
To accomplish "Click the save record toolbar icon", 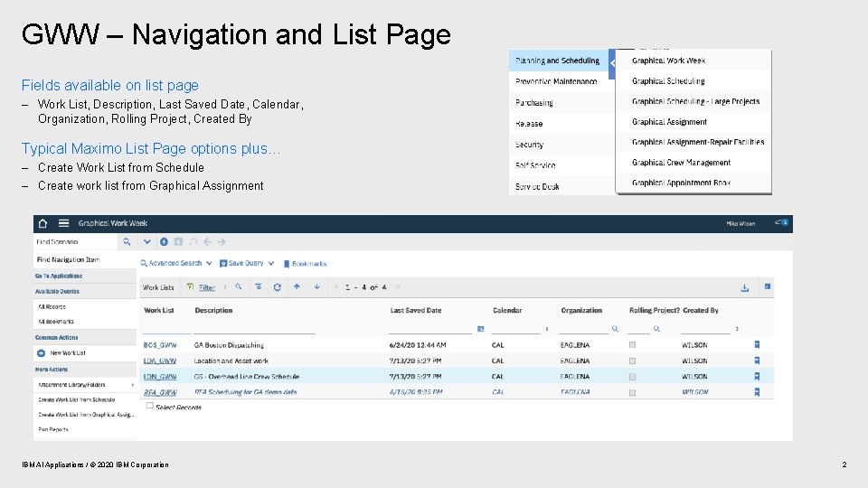I will (178, 242).
